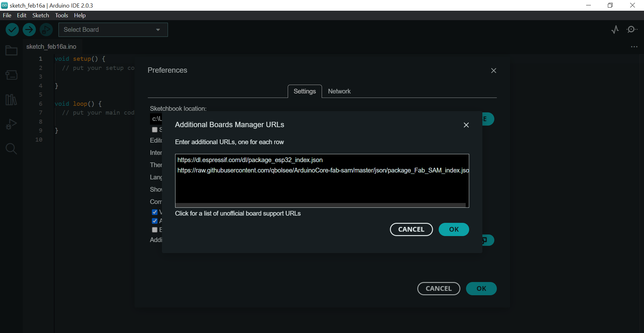
Task: Open the unofficial board support URLs list
Action: (x=238, y=213)
